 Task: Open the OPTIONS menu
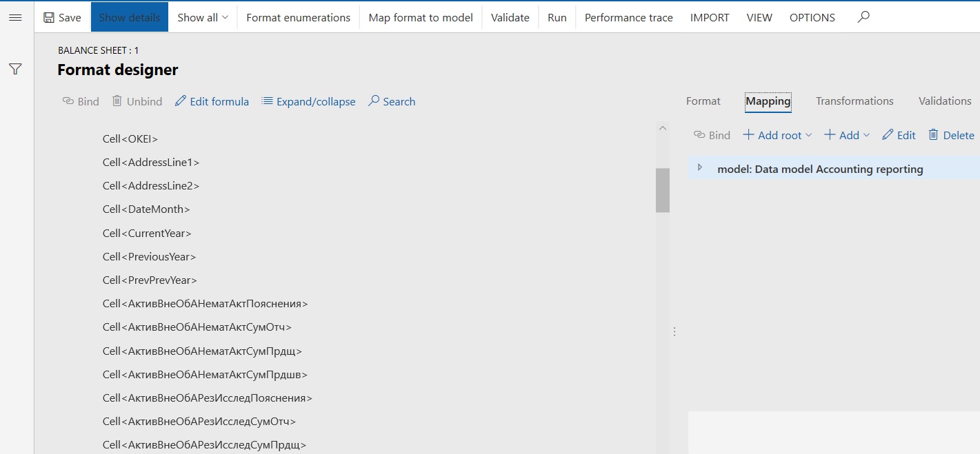pos(812,17)
